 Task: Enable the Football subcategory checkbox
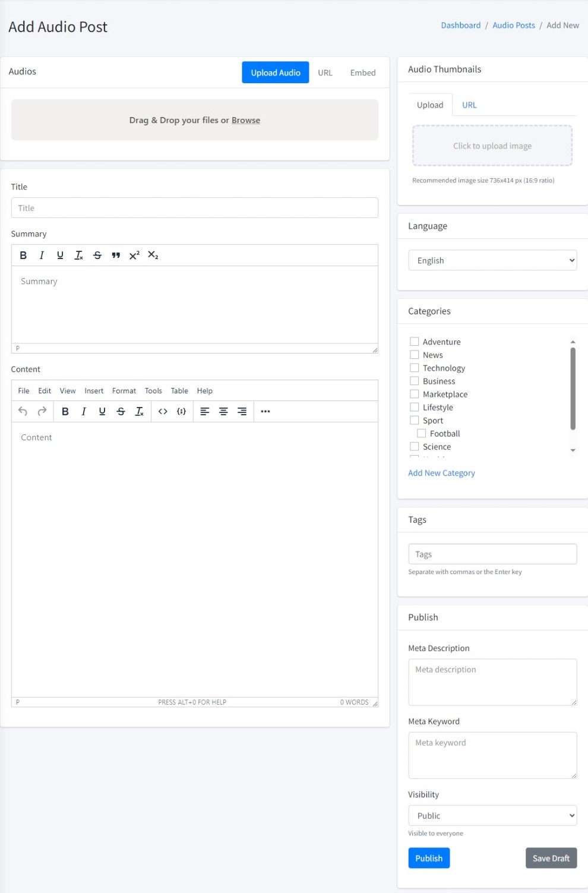click(422, 433)
